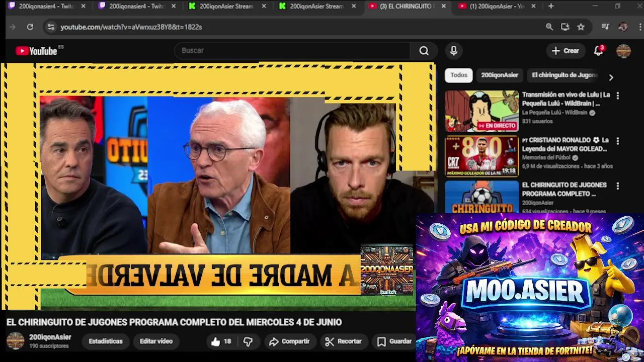This screenshot has height=362, width=644.
Task: Close the second 200iqonasier4 Twitch tab
Action: click(x=174, y=6)
